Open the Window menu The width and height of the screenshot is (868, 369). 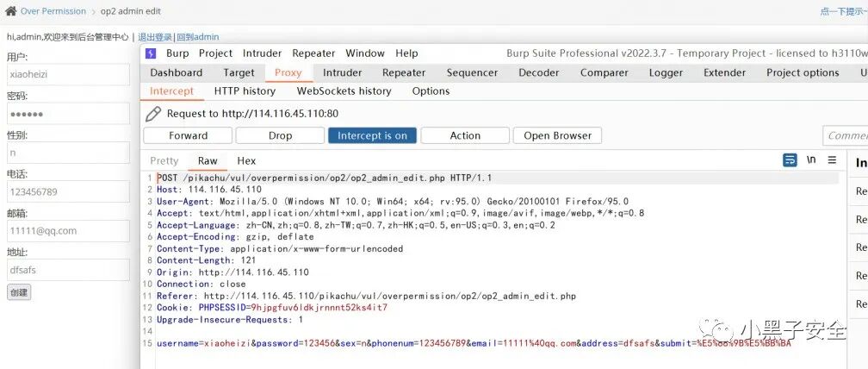[365, 53]
